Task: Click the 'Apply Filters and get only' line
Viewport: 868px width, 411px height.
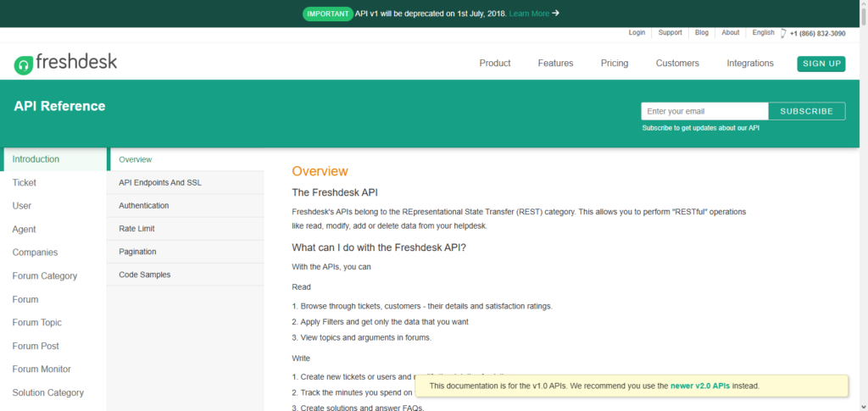Action: (x=381, y=321)
